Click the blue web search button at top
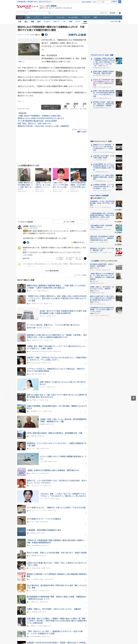 (120, 2)
